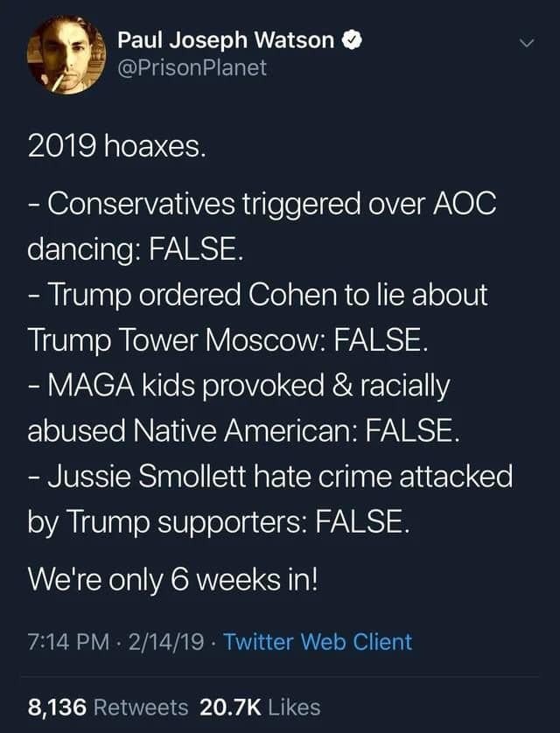Image resolution: width=560 pixels, height=733 pixels.
Task: Click the "MAGA kids provoked & racially" line
Action: tap(239, 386)
